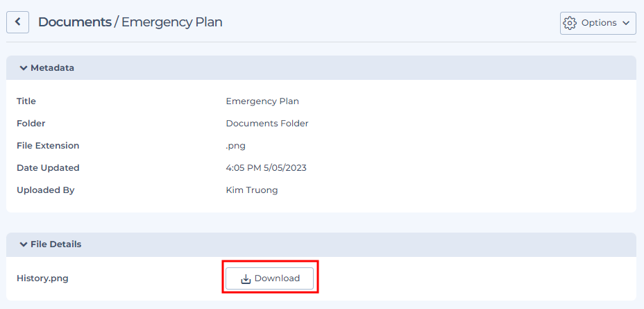Click the Uploaded By field label

(46, 190)
